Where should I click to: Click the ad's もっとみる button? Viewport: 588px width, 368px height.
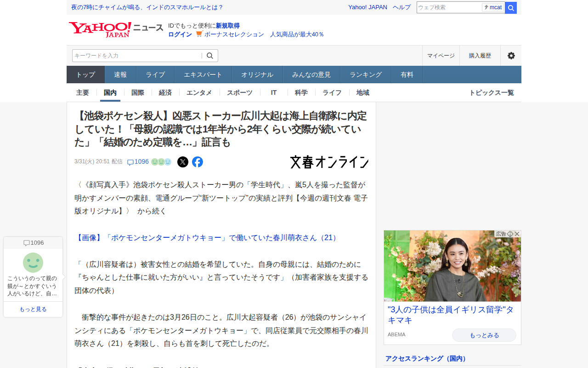pos(484,335)
